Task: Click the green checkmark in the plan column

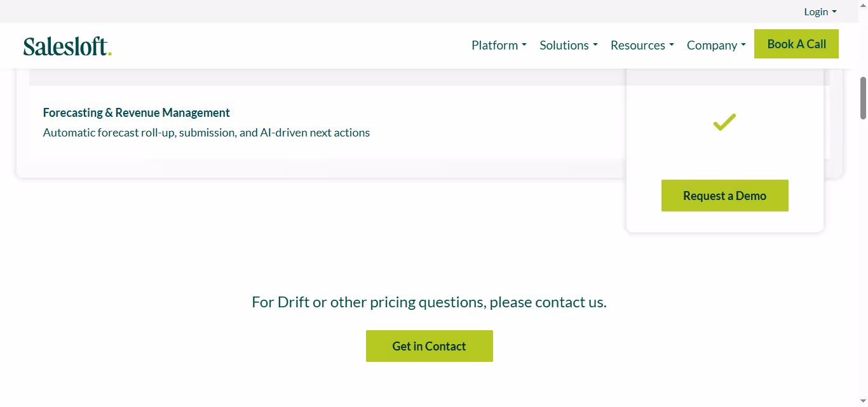Action: click(724, 122)
